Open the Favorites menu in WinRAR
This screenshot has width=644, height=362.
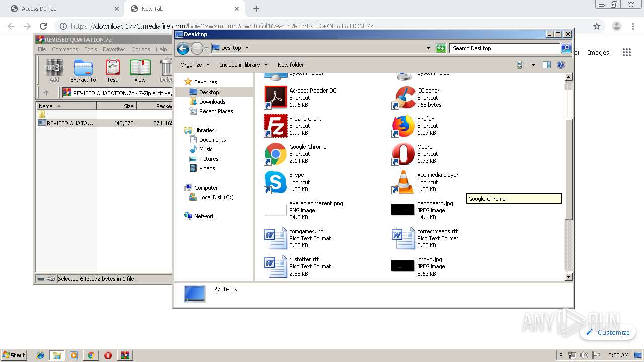(114, 49)
